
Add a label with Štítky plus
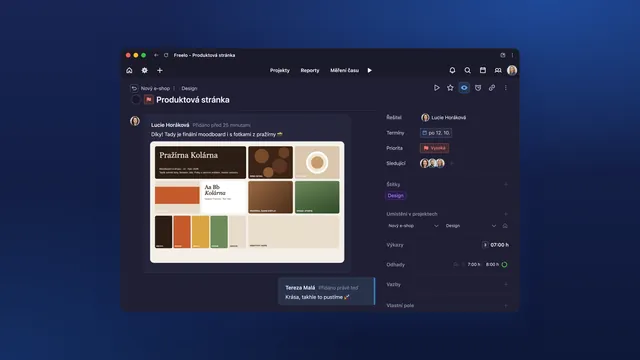pos(506,184)
